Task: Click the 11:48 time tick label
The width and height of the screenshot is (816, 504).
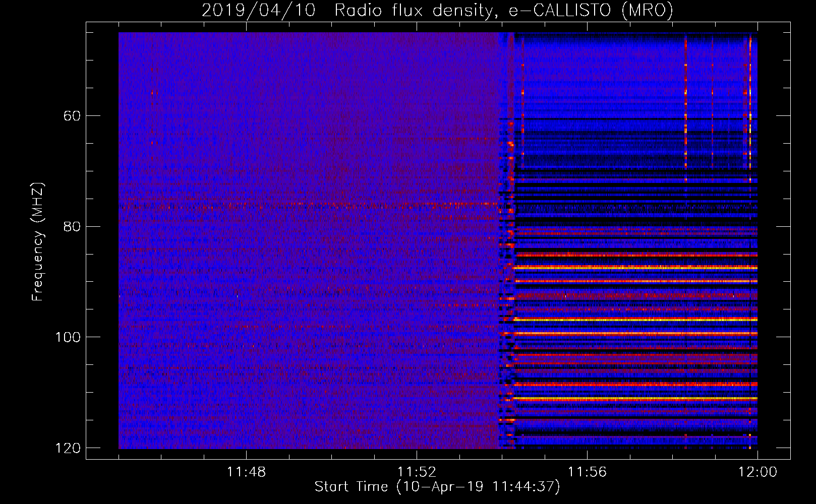Action: coord(246,472)
